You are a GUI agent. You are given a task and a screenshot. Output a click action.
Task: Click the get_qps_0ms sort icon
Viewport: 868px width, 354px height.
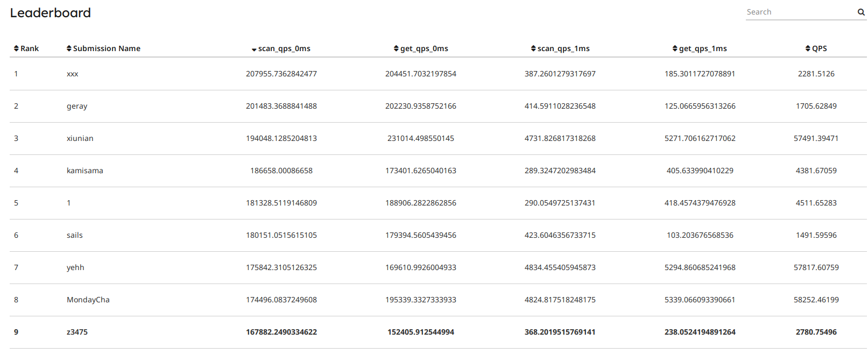pos(396,48)
